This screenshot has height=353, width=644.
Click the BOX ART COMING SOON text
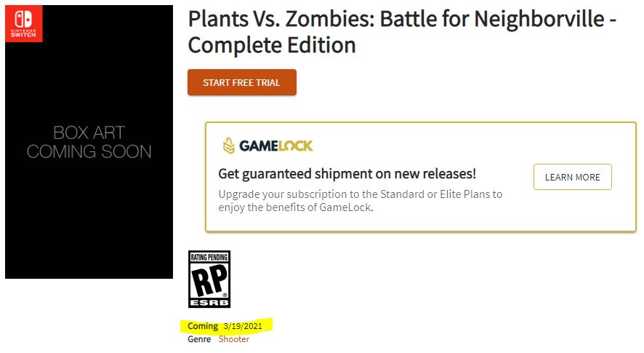pos(89,142)
